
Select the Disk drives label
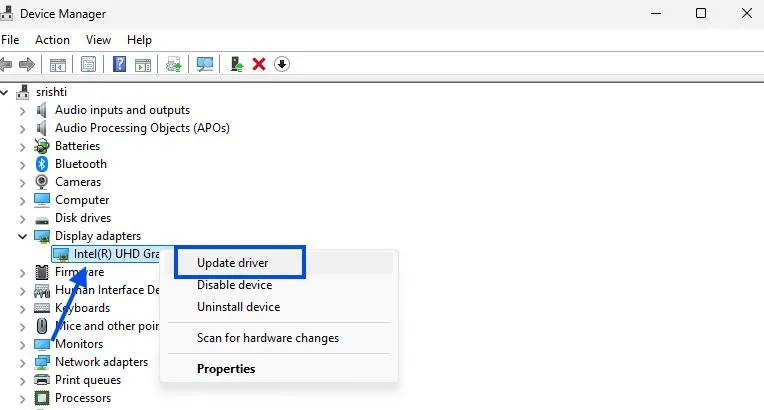(83, 218)
